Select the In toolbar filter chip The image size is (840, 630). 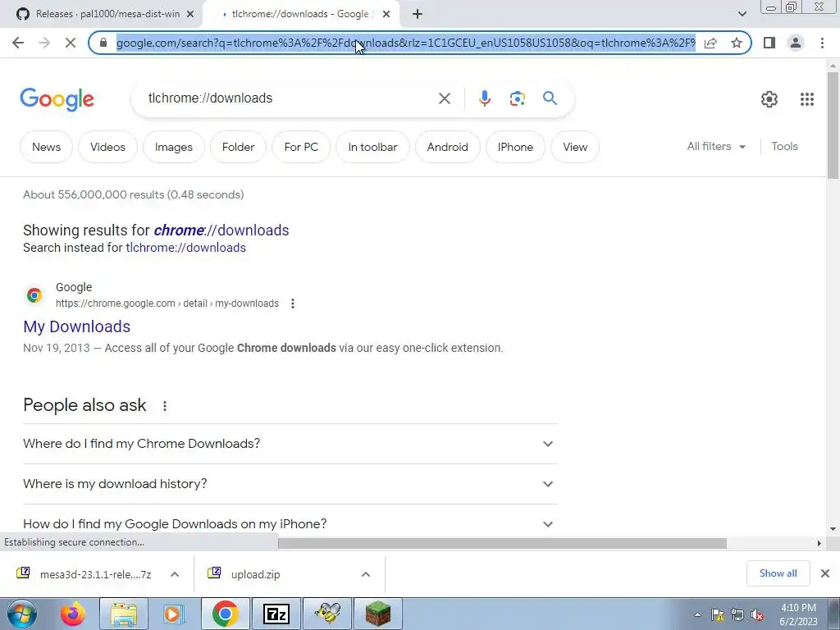pyautogui.click(x=373, y=147)
